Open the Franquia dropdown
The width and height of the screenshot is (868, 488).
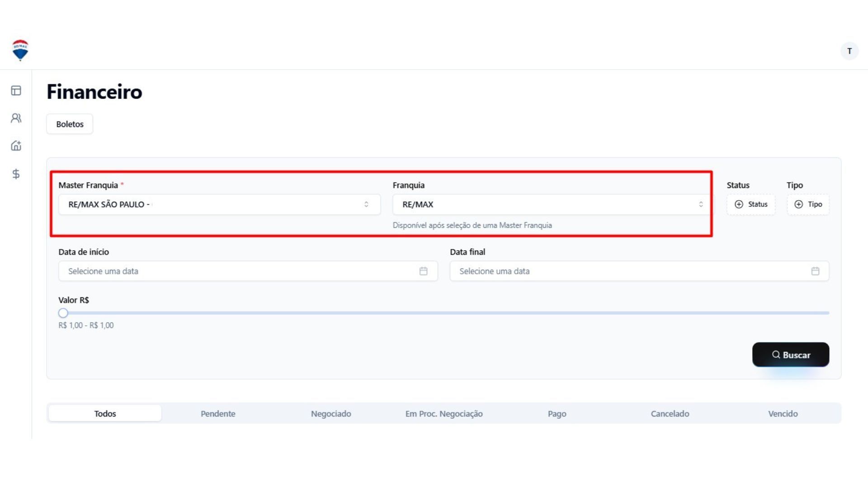tap(551, 204)
